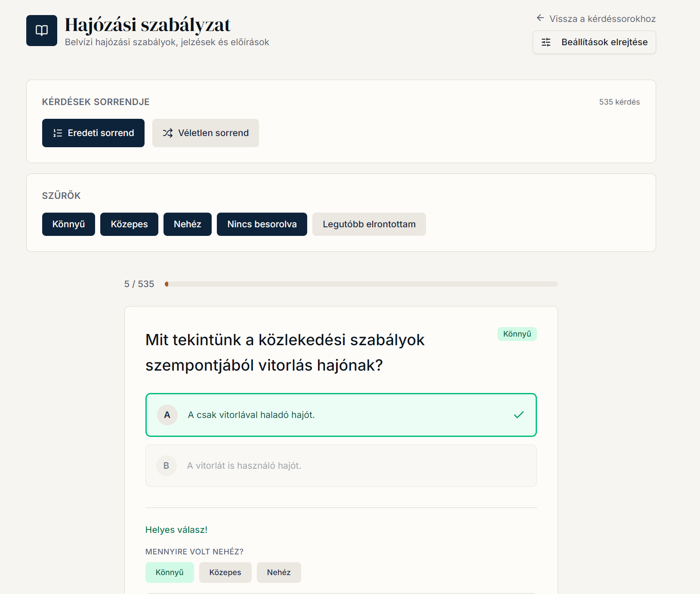Select Véletlen sorrend ordering
Viewport: 700px width, 594px height.
206,133
